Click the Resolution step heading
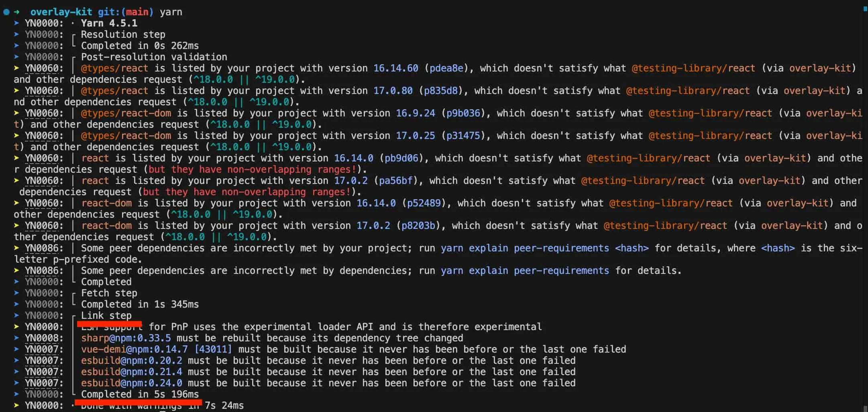This screenshot has width=868, height=412. click(x=123, y=35)
